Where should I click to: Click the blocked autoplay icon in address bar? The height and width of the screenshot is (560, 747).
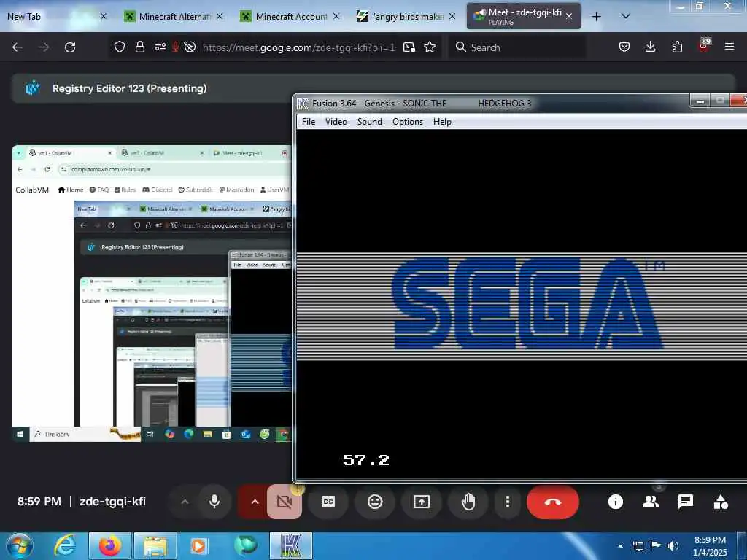coord(190,47)
